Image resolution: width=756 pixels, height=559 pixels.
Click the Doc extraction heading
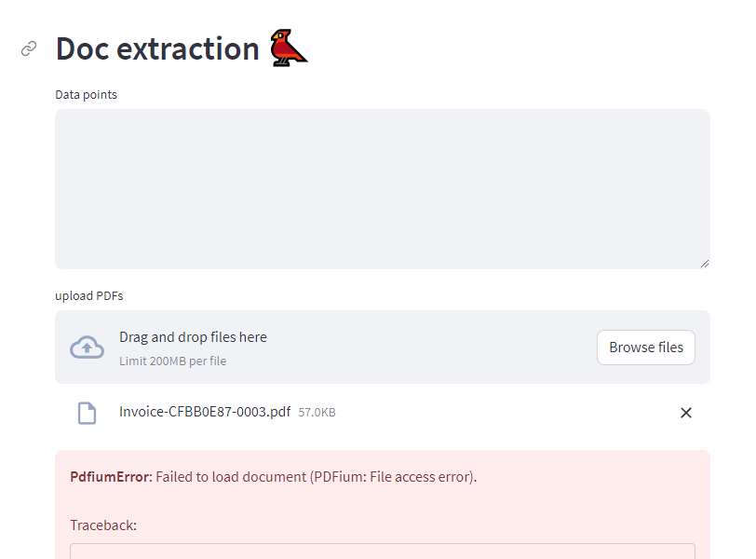pos(155,48)
